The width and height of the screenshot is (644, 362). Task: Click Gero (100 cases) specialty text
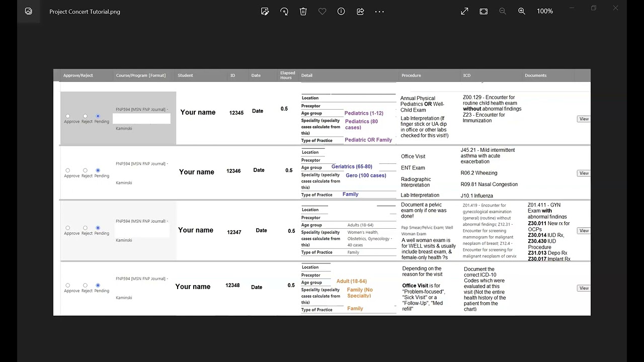point(366,175)
